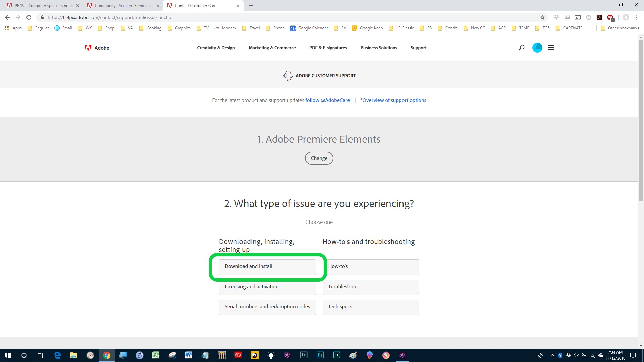Screen dimensions: 644x362
Task: Open Overview of support options link
Action: (x=393, y=100)
